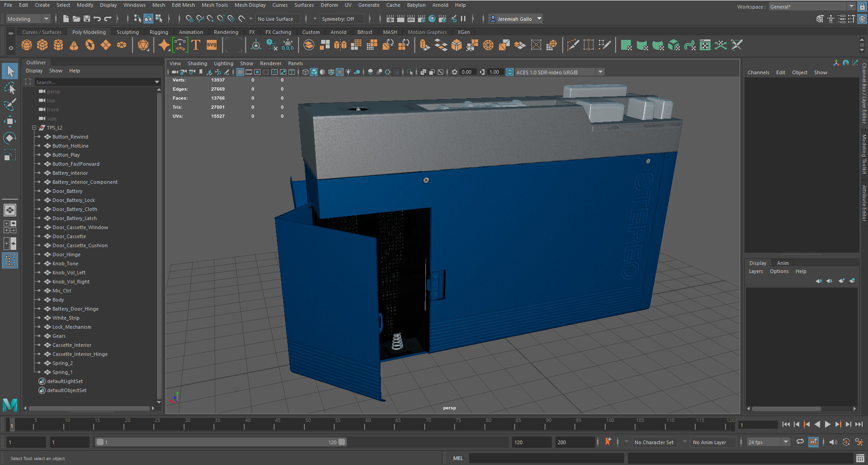Click the Symmetry: Off button
Screen dimensions: 868x465
[x=338, y=19]
